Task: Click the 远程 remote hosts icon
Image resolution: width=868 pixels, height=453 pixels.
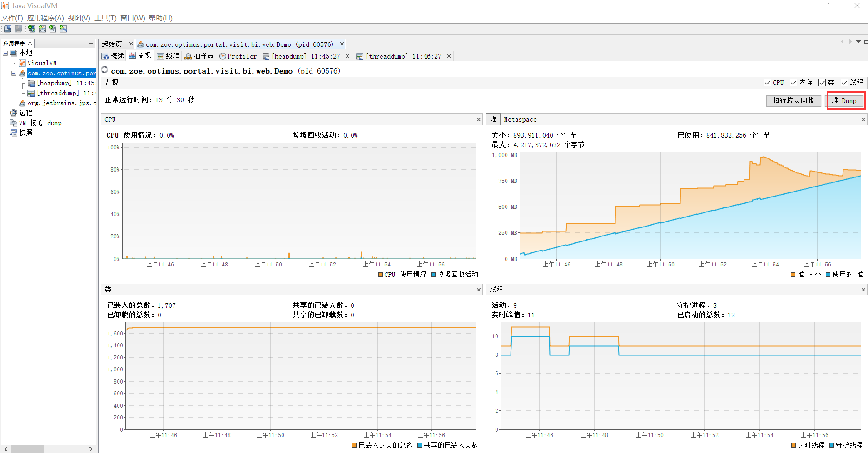Action: click(x=14, y=113)
